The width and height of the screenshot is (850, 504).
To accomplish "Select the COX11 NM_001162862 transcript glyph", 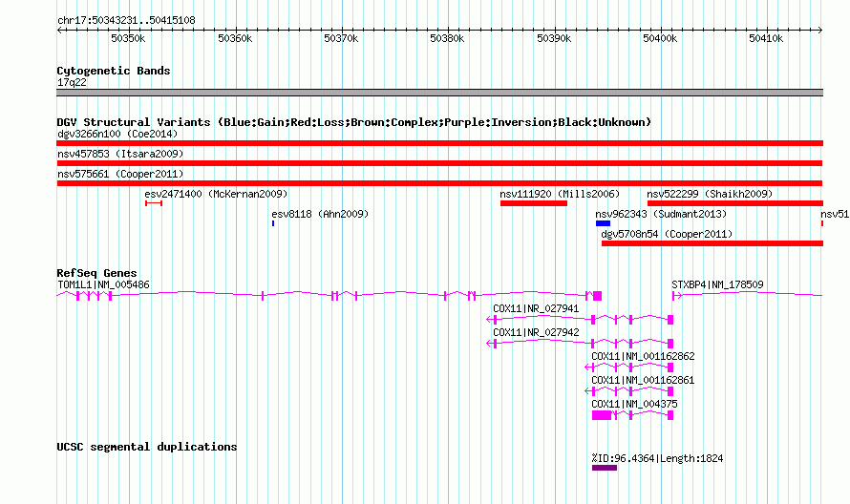I will tap(629, 367).
